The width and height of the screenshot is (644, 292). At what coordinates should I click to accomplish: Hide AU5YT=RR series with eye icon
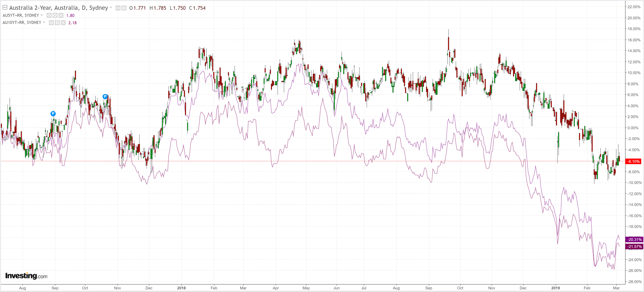click(49, 16)
